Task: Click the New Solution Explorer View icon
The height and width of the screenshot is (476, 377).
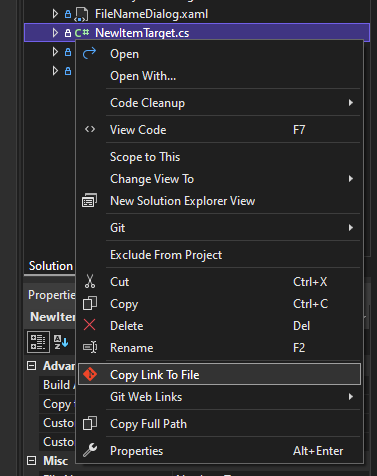Action: click(x=89, y=201)
